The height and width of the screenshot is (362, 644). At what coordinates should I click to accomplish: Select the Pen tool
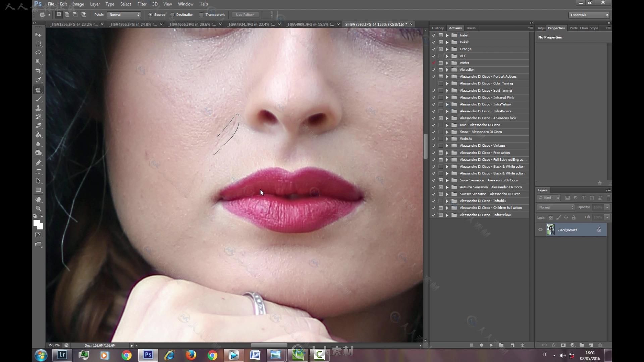click(x=38, y=163)
